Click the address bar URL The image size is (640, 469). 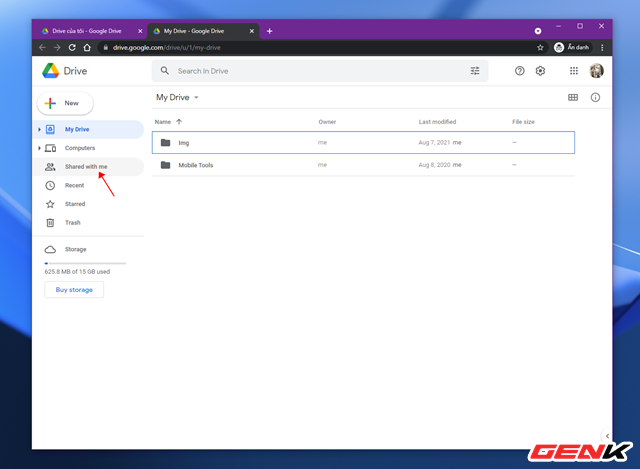(x=167, y=48)
